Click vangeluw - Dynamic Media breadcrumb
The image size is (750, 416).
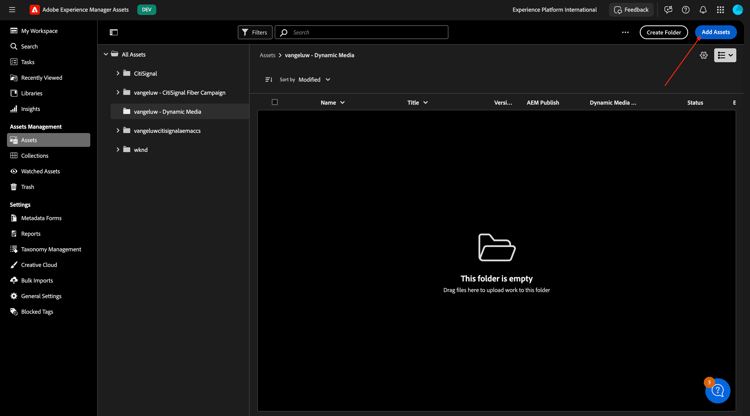320,55
